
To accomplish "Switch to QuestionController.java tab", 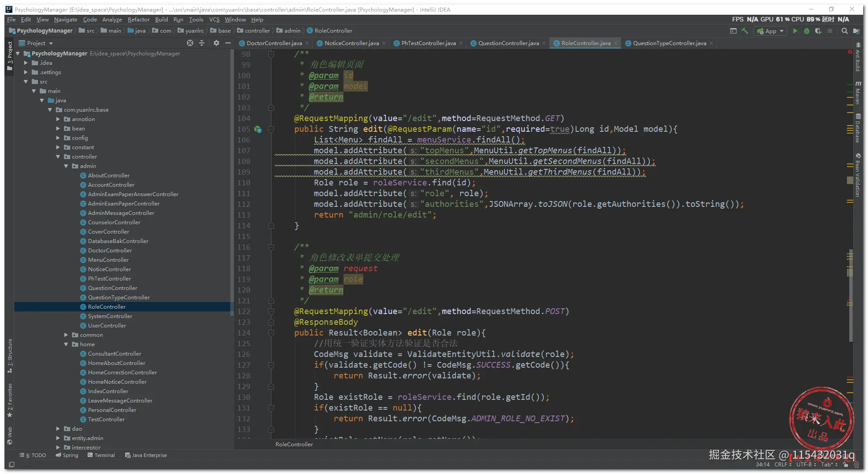I will [x=508, y=43].
